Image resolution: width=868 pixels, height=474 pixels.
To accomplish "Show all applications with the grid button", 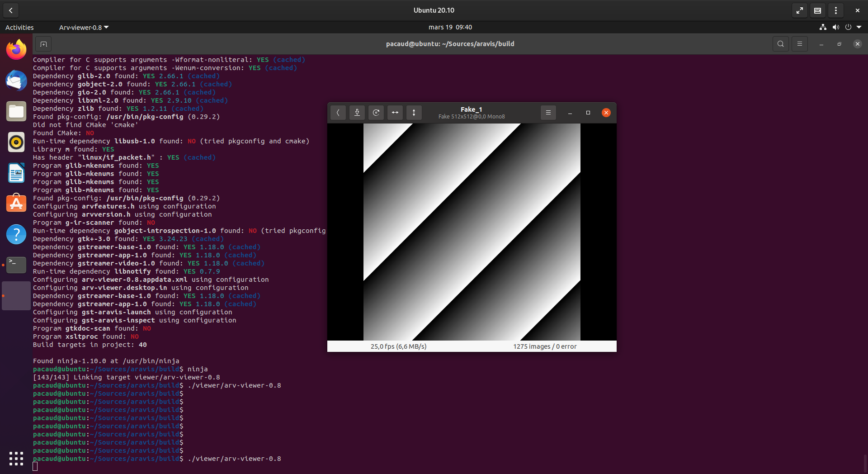I will [x=16, y=459].
